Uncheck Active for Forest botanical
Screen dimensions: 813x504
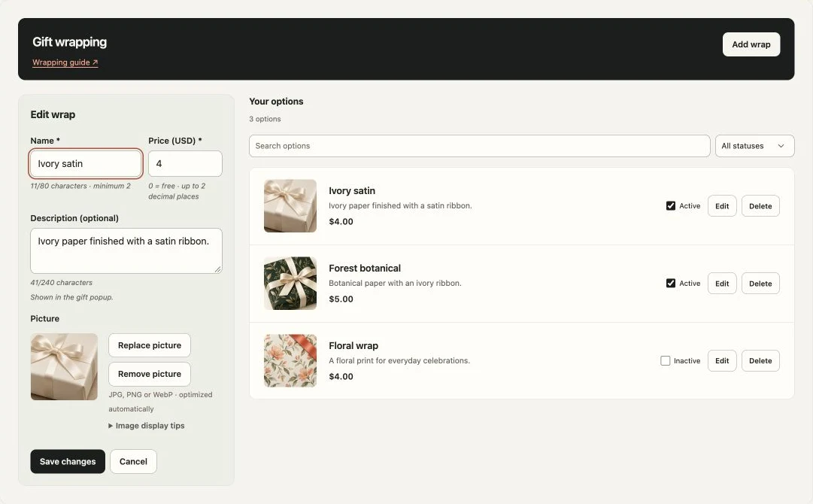[x=670, y=283]
